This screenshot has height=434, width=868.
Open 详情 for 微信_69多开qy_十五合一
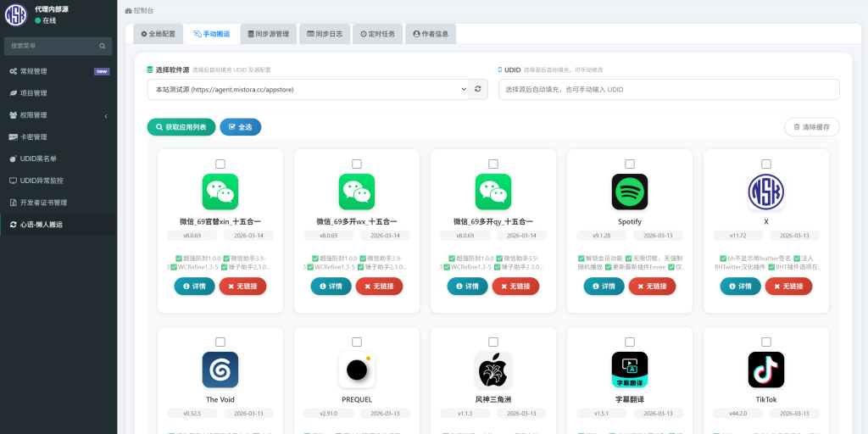pyautogui.click(x=467, y=287)
